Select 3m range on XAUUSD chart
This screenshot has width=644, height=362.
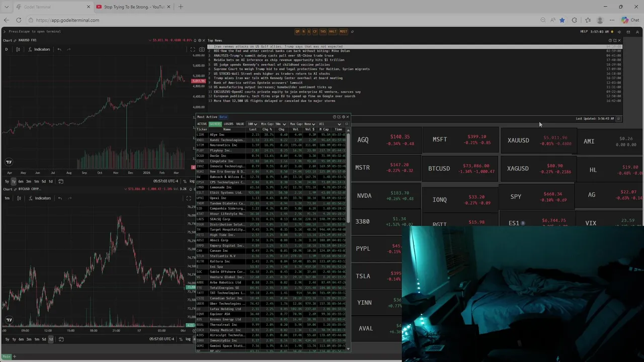coord(29,181)
